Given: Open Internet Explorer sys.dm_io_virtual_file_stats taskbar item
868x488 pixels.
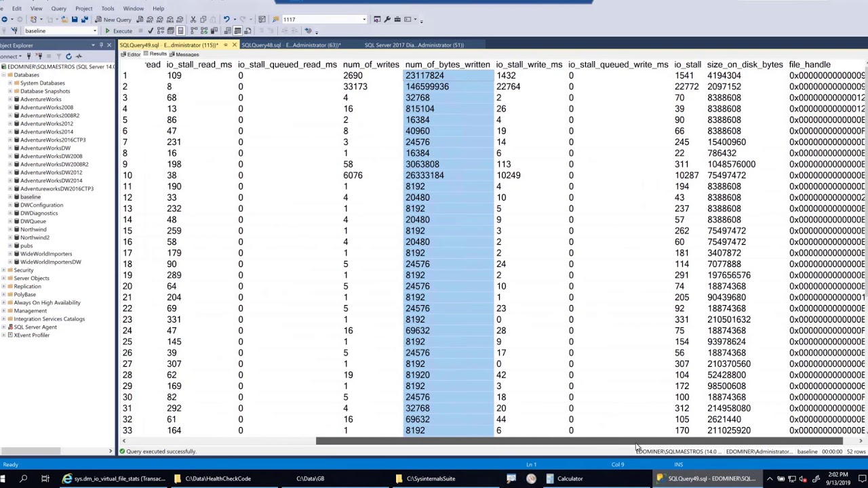Looking at the screenshot, I should (x=113, y=479).
